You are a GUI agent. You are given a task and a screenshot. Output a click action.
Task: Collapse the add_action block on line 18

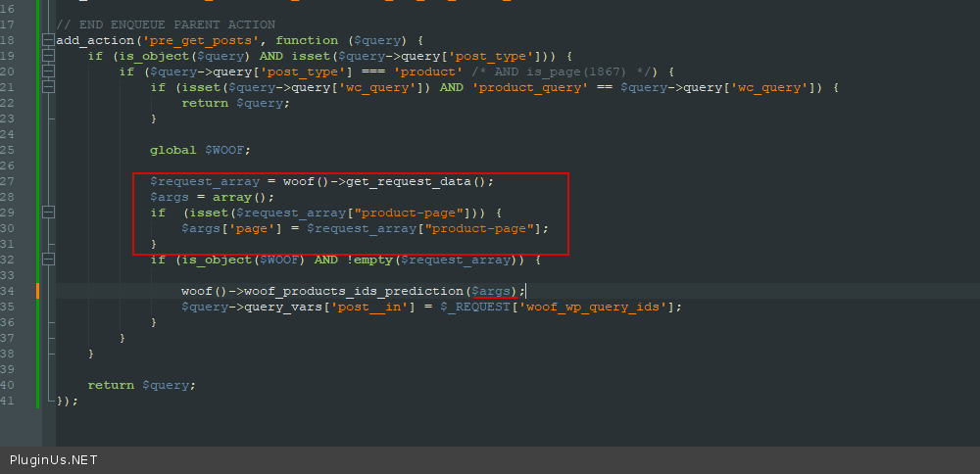tap(48, 40)
